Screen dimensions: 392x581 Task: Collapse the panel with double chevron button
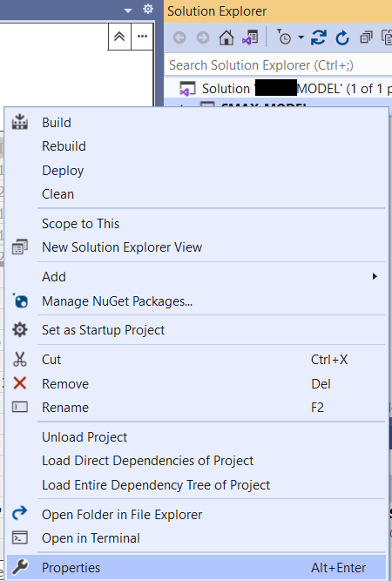[119, 37]
